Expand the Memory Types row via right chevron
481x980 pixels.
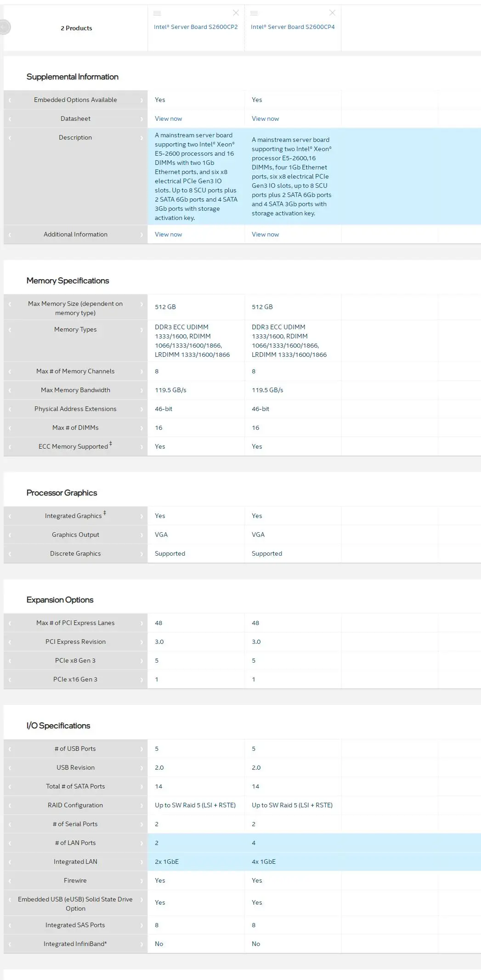click(141, 330)
